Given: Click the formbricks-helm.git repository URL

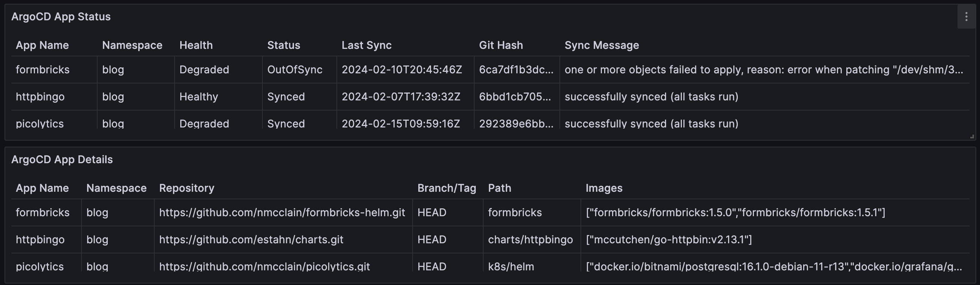Looking at the screenshot, I should click(282, 212).
